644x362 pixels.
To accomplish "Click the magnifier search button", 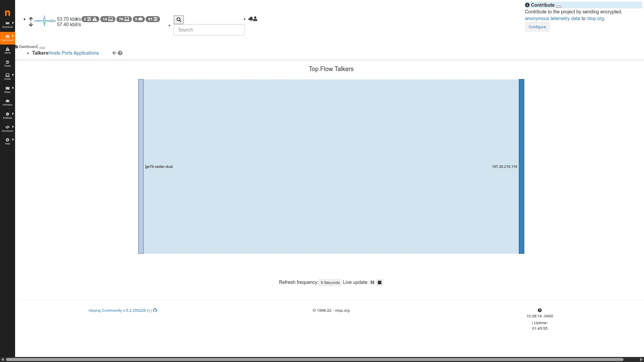I will tap(179, 20).
